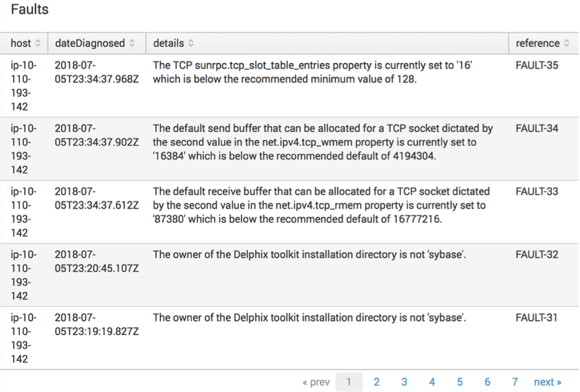The height and width of the screenshot is (392, 580).
Task: Click FAULT-34 reference entry
Action: coord(537,128)
